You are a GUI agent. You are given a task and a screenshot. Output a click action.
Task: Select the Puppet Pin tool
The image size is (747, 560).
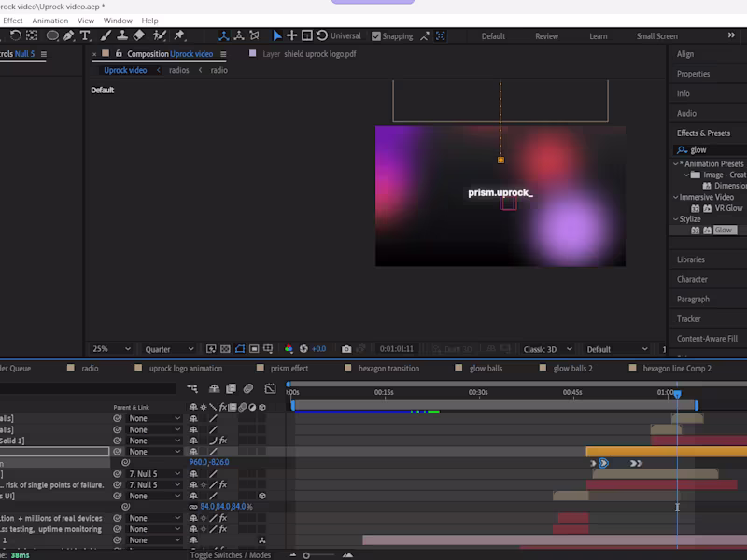point(179,35)
